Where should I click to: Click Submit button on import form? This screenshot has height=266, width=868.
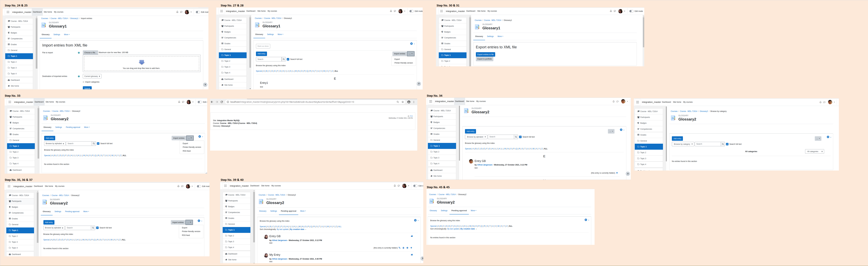click(x=87, y=88)
